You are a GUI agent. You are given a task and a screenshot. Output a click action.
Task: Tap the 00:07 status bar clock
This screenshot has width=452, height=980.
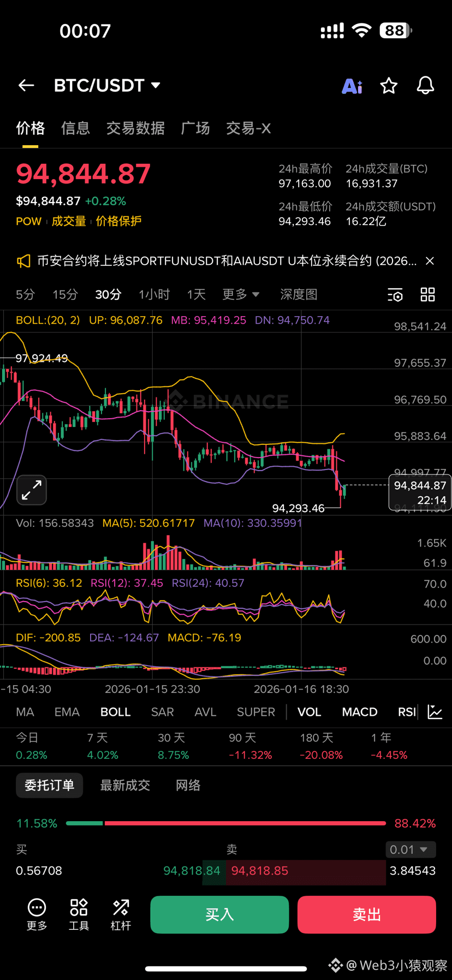(85, 31)
